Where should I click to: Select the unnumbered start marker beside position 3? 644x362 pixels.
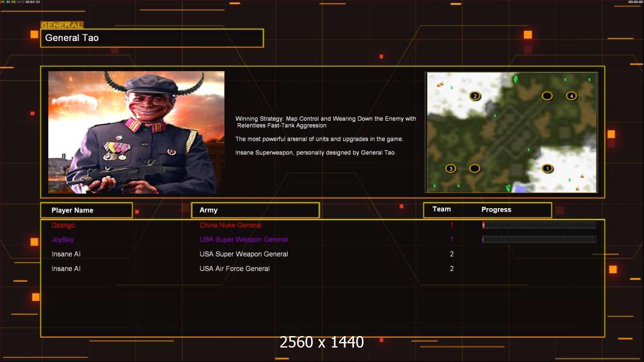(475, 168)
